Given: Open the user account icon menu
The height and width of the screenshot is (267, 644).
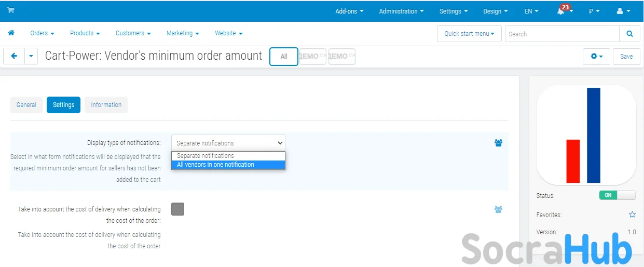Looking at the screenshot, I should [623, 11].
